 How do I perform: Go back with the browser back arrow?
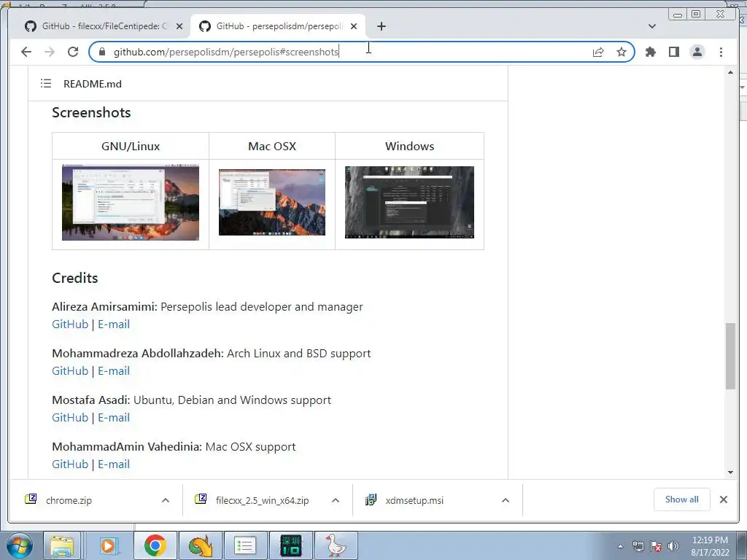(26, 52)
